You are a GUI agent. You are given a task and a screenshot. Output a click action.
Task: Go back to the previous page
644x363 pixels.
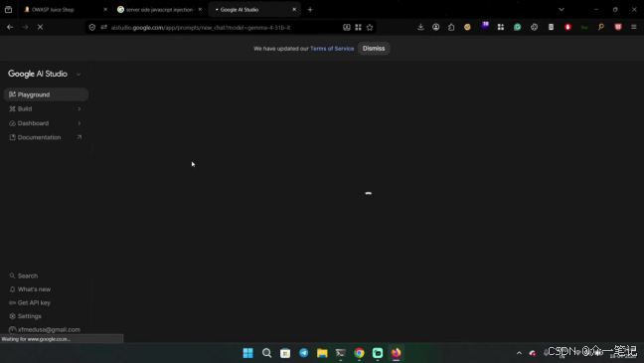(x=10, y=27)
